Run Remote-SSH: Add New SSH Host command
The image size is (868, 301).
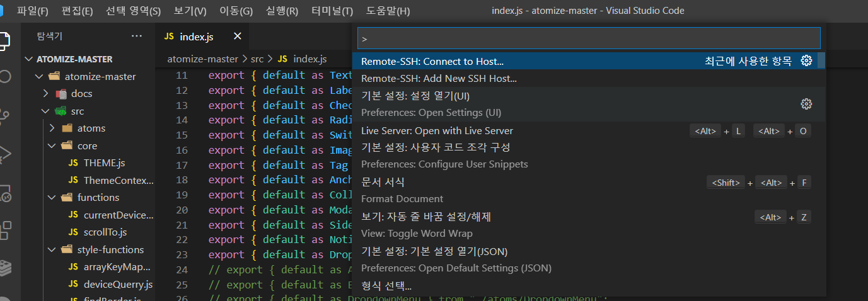(589, 79)
